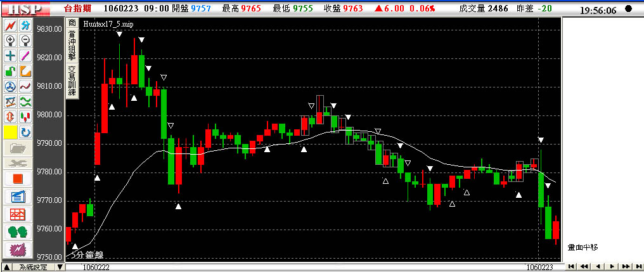Screen dimensions: 644x272
Task: Click the 台指期 symbol name
Action: [78, 8]
